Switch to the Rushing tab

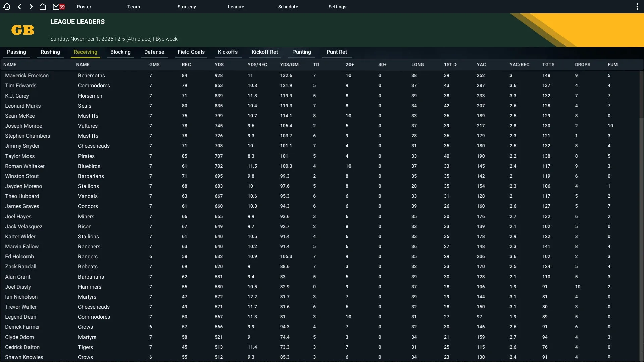(x=50, y=52)
